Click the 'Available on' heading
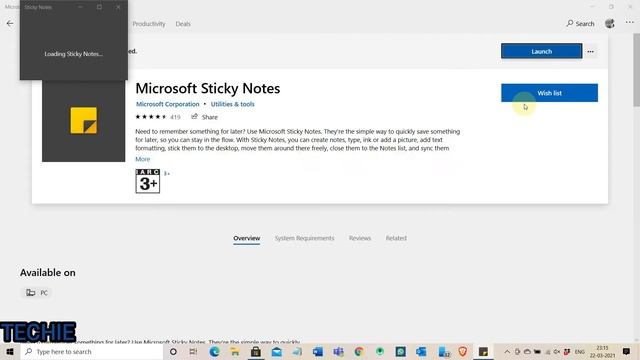 coord(48,273)
